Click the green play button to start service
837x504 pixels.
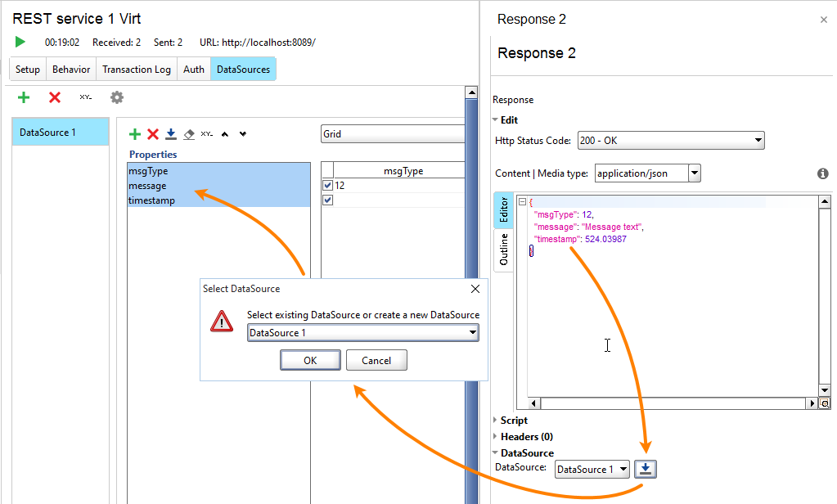[20, 41]
